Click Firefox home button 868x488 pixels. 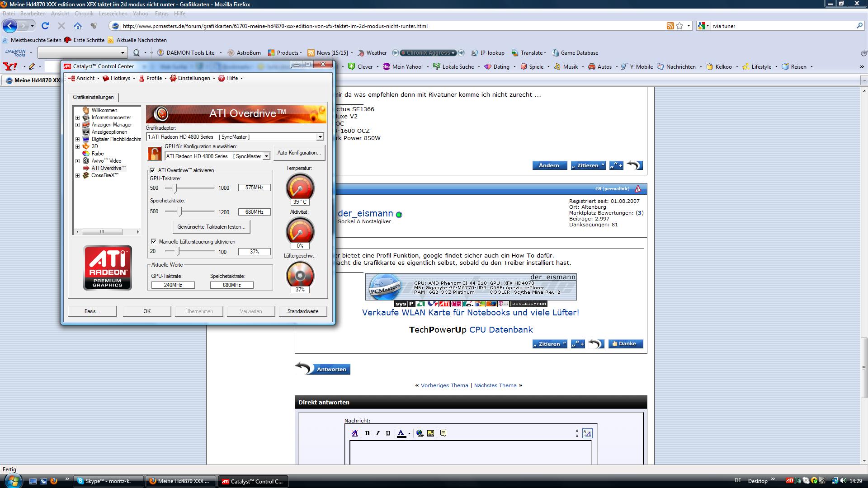tap(78, 26)
